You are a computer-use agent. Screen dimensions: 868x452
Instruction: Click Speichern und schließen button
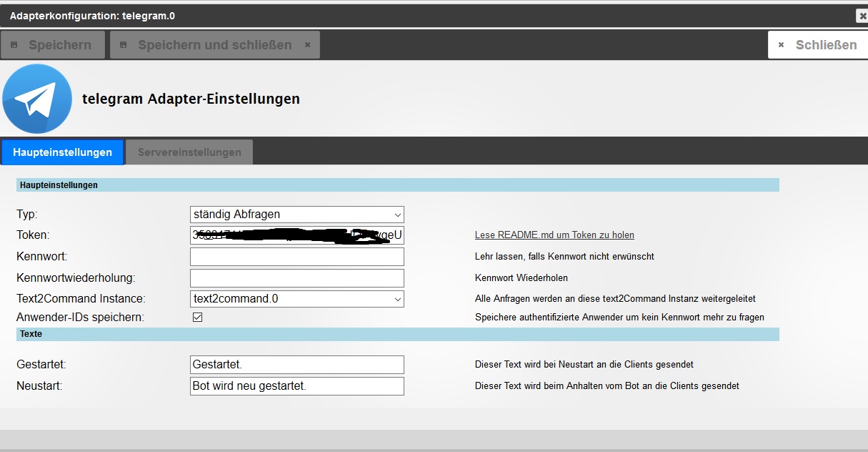(215, 44)
